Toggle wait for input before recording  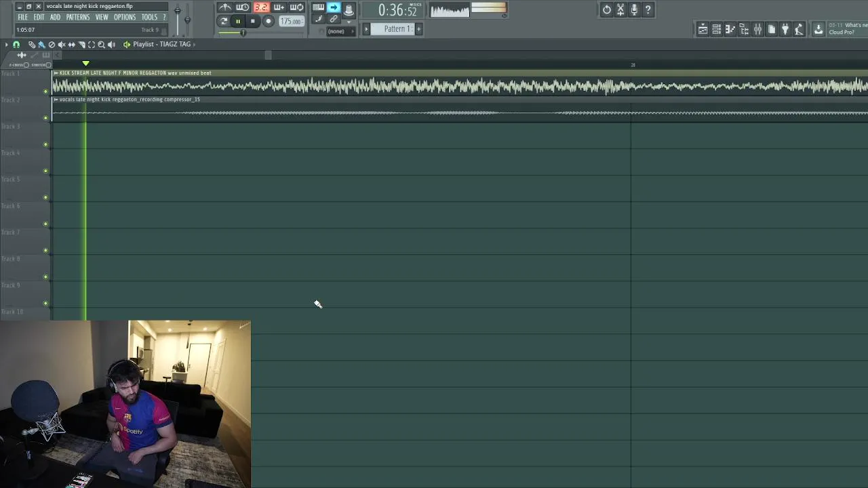pos(242,7)
